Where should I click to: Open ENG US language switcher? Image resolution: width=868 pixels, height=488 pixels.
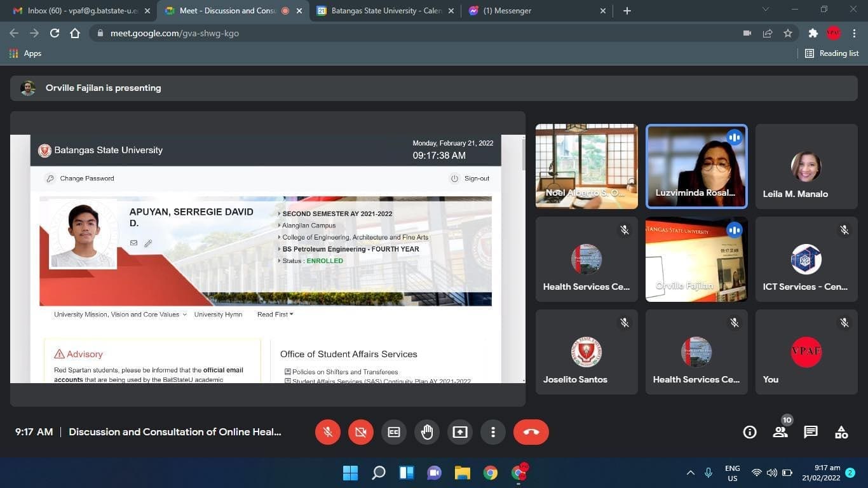click(732, 473)
